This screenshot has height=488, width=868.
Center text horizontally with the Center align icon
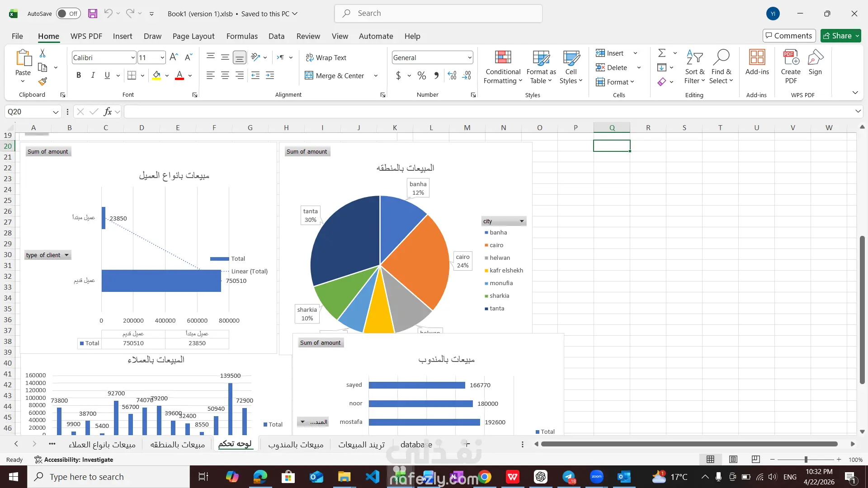click(225, 75)
